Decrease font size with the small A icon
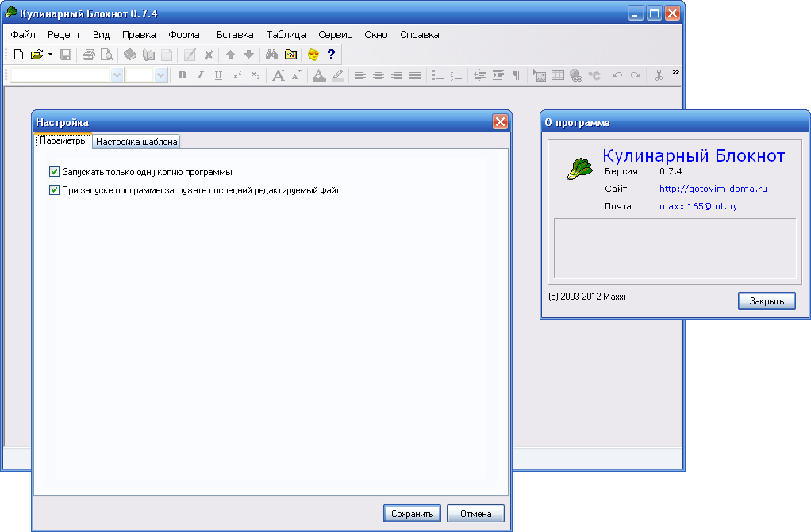 point(296,75)
